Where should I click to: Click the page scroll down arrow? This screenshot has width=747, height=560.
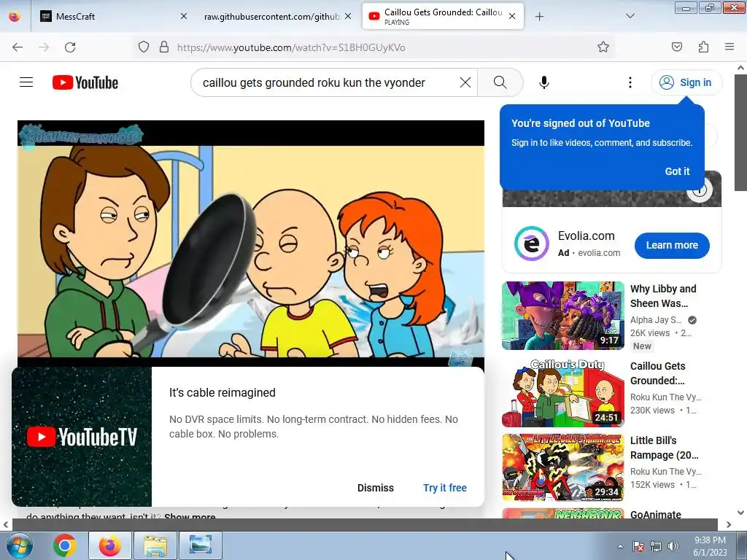pos(741,513)
